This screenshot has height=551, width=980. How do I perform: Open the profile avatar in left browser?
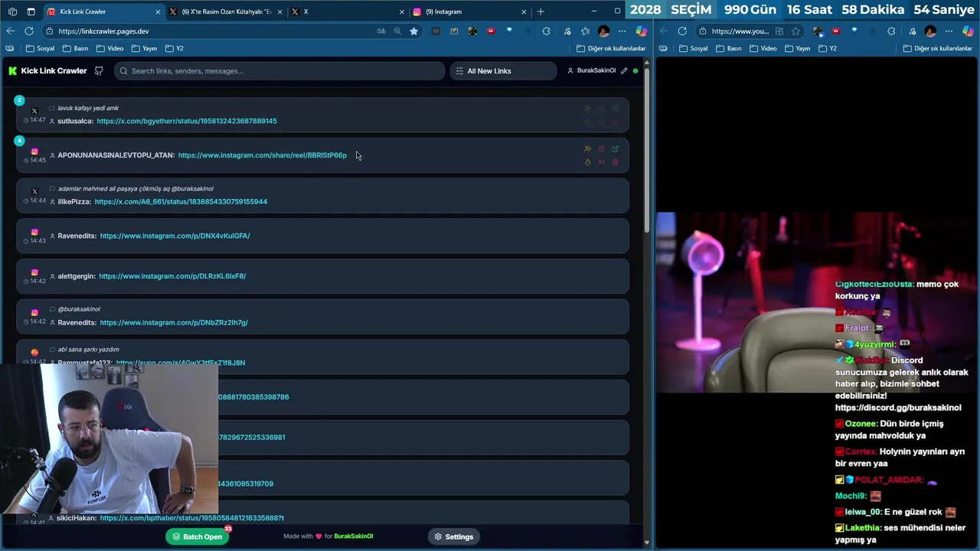pos(604,31)
